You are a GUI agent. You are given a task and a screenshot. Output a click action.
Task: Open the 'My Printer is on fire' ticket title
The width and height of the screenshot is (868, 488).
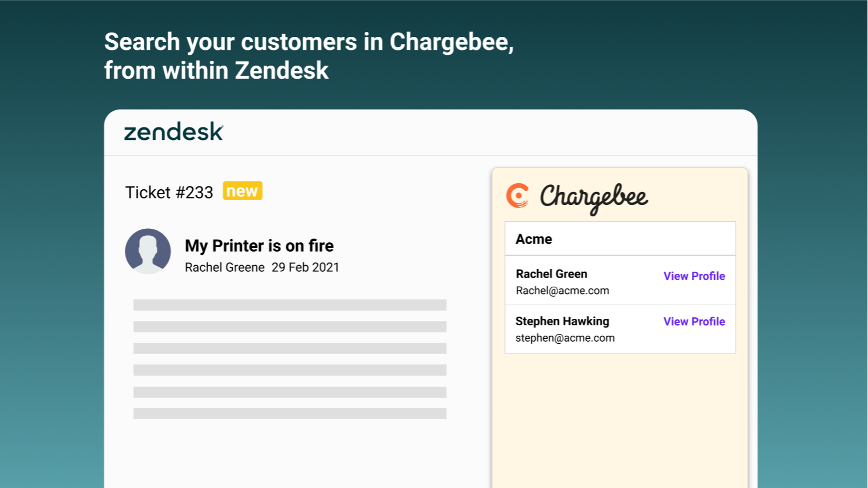coord(259,246)
